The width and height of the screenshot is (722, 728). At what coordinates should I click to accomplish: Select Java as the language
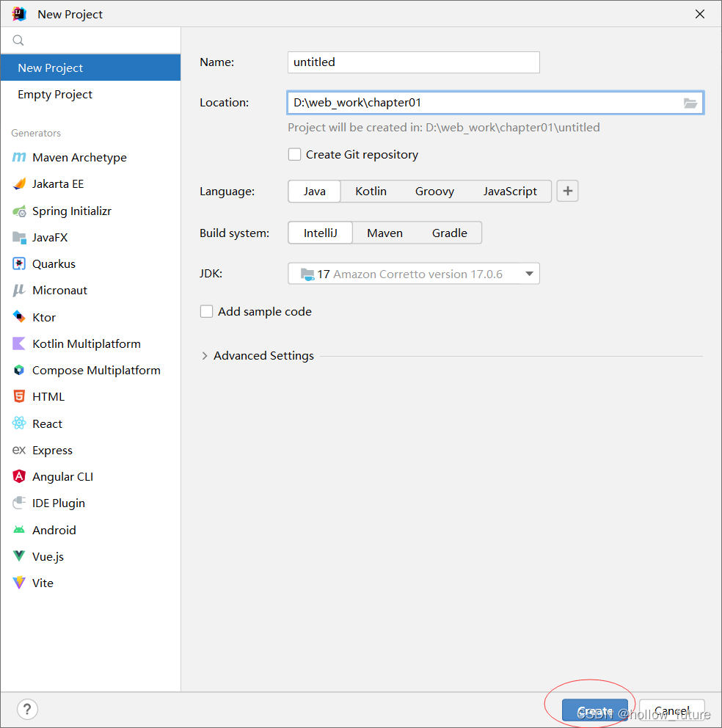click(x=314, y=192)
